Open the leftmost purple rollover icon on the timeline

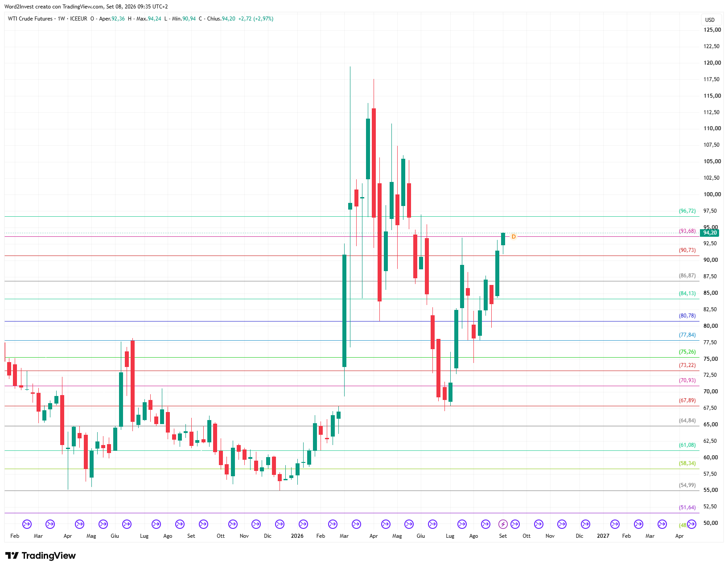27,524
